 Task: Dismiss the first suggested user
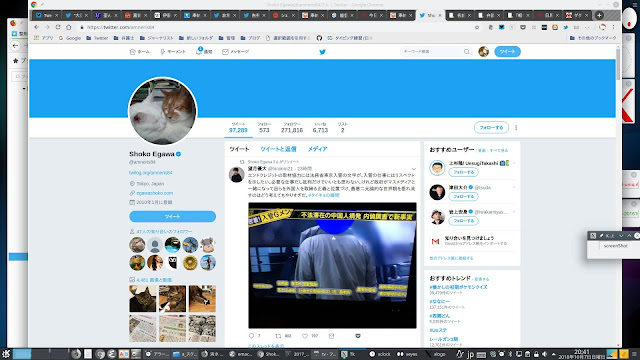[x=514, y=163]
